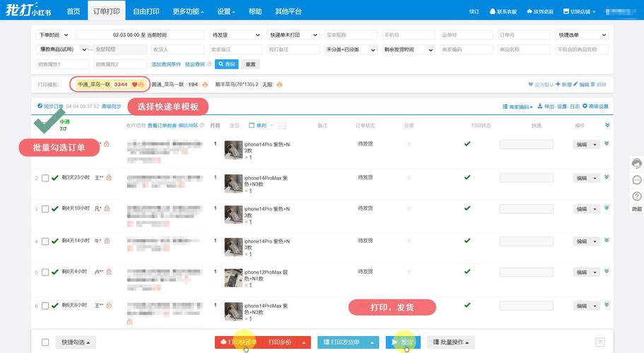Click the printer icon on 圆通_菜鸟一联 template
This screenshot has width=644, height=353.
click(205, 85)
